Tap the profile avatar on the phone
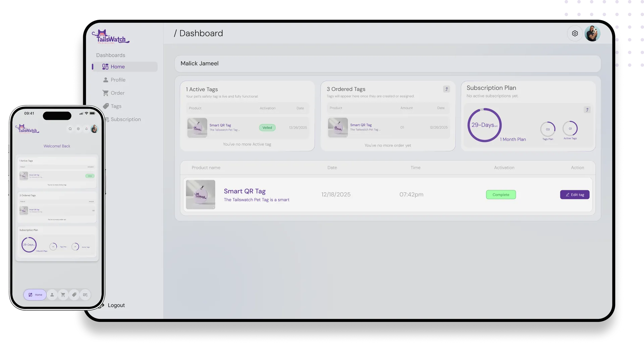The width and height of the screenshot is (644, 344). click(x=94, y=129)
